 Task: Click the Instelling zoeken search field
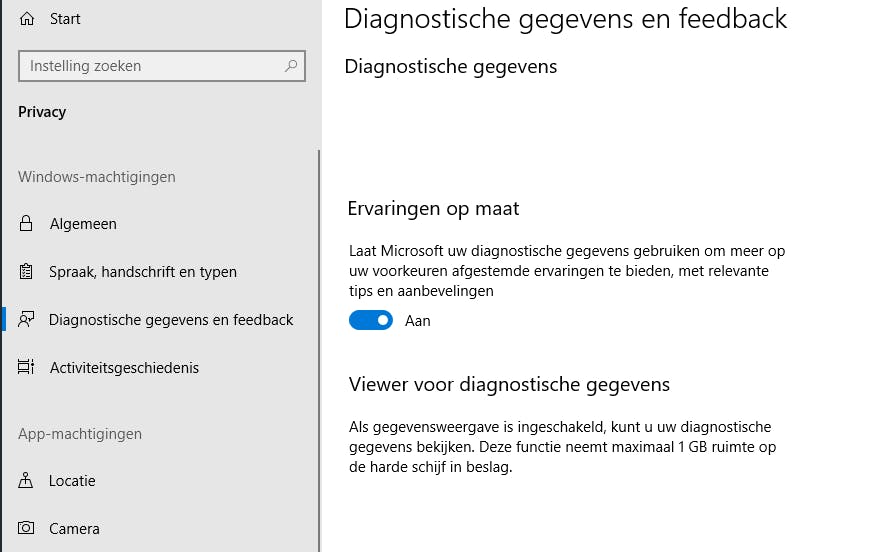150,66
